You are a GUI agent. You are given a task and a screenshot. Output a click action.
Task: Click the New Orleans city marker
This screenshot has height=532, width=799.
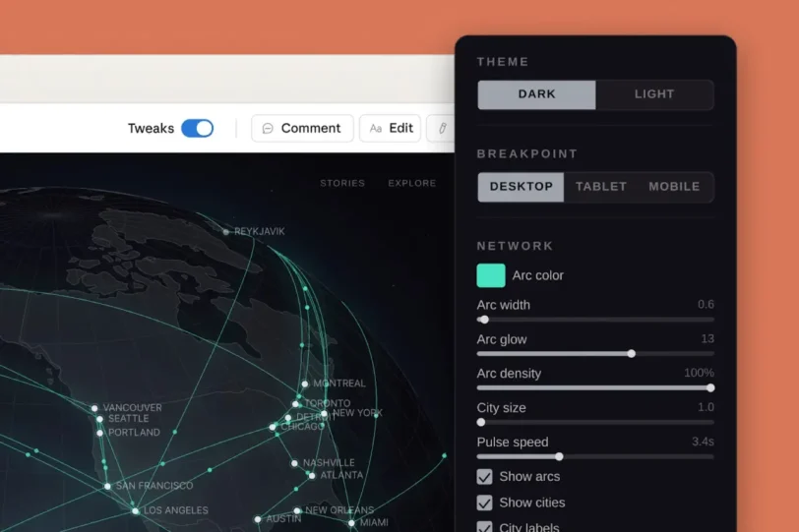(x=297, y=510)
